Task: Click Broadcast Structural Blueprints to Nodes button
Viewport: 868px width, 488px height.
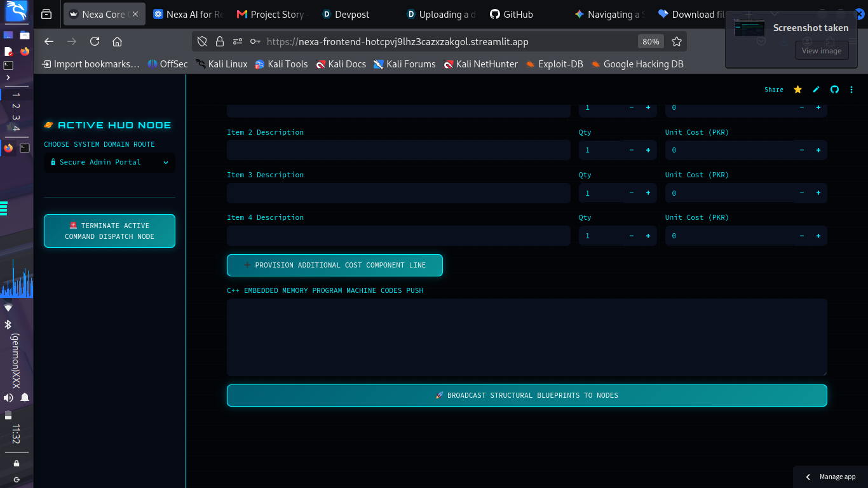Action: [527, 395]
